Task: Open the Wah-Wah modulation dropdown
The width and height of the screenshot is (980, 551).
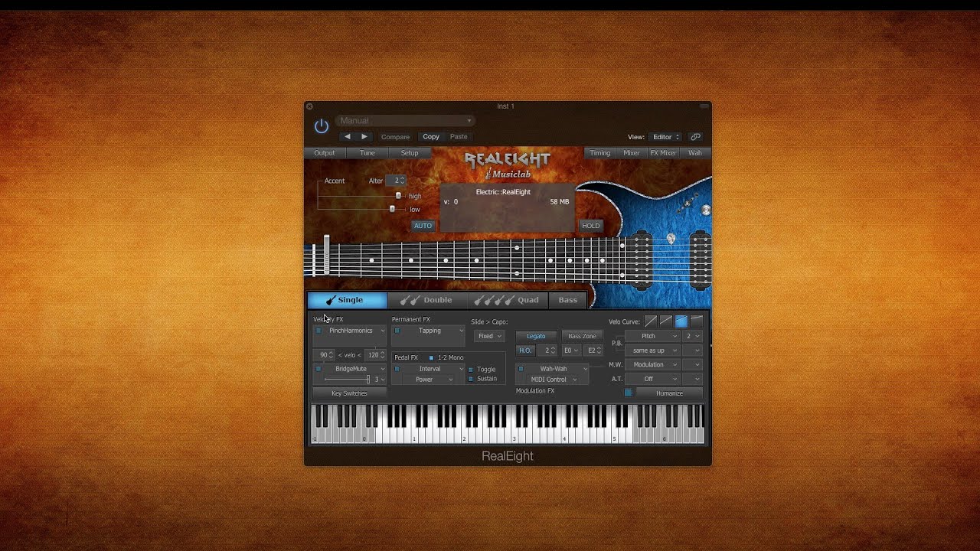Action: click(x=557, y=369)
